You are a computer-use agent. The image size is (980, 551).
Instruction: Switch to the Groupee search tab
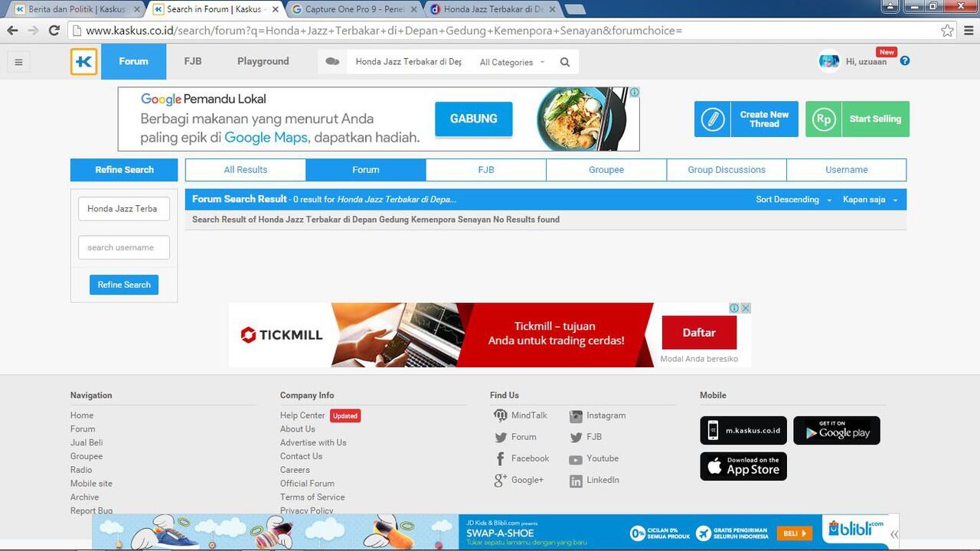[x=606, y=170]
